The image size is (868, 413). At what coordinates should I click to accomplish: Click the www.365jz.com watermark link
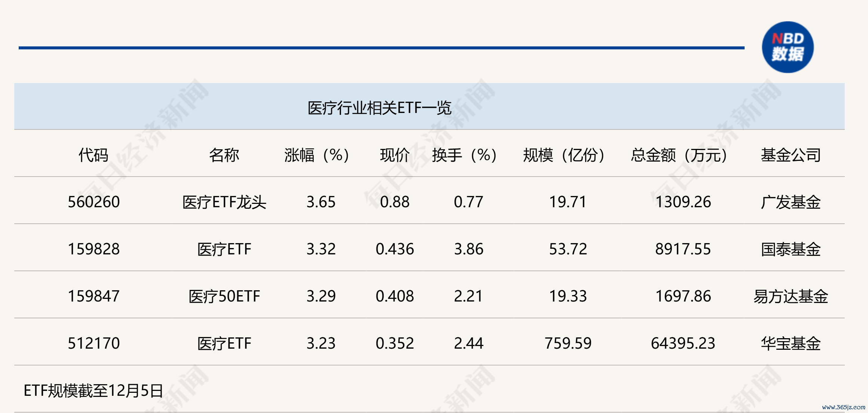click(843, 407)
